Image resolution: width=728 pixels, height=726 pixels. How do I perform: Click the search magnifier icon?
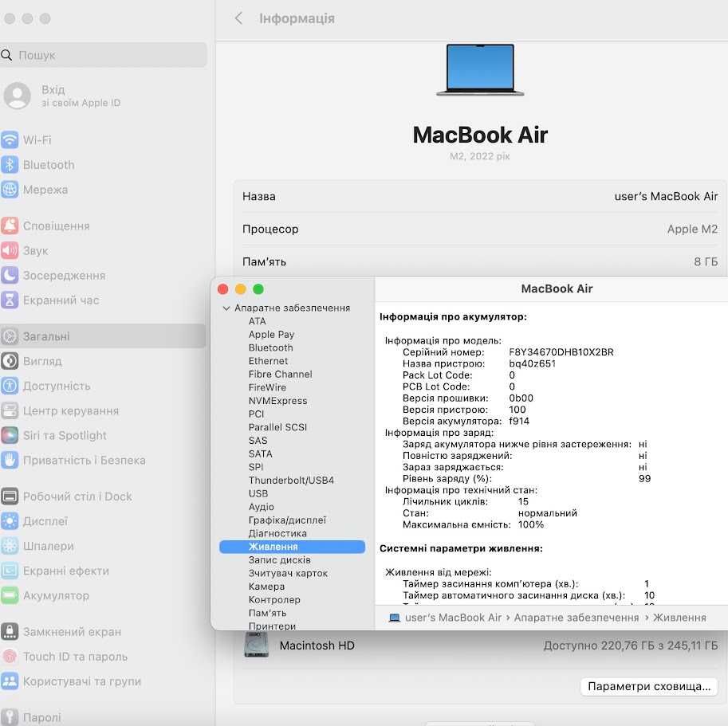tap(6, 55)
